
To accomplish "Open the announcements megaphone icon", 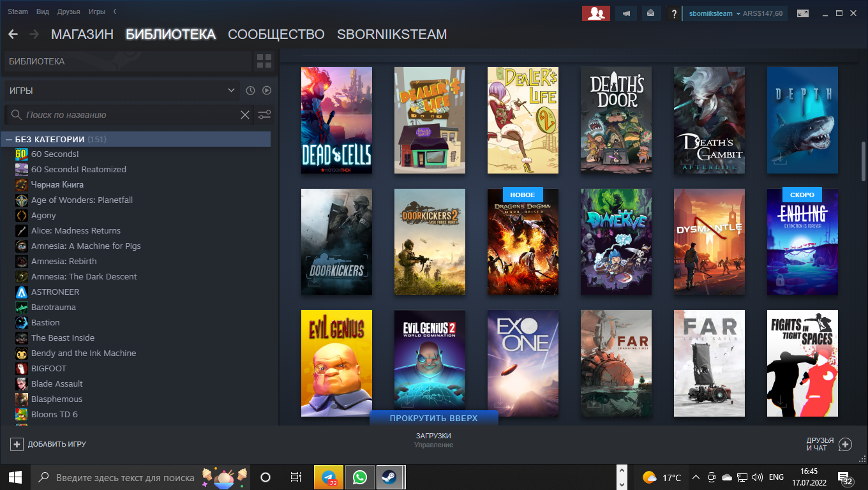I will pos(627,13).
